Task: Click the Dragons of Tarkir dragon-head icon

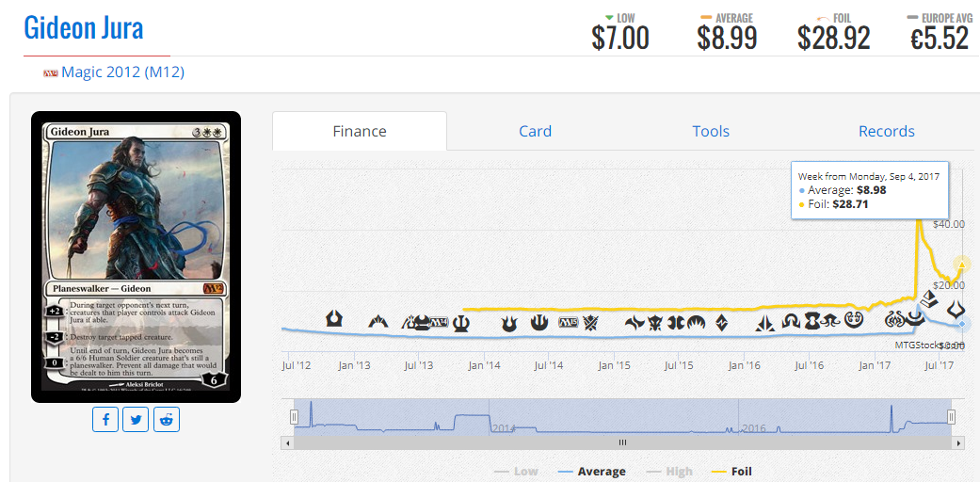Action: (x=654, y=323)
